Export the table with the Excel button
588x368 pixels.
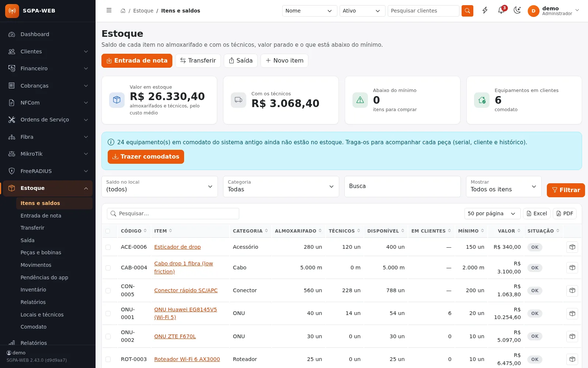click(537, 214)
